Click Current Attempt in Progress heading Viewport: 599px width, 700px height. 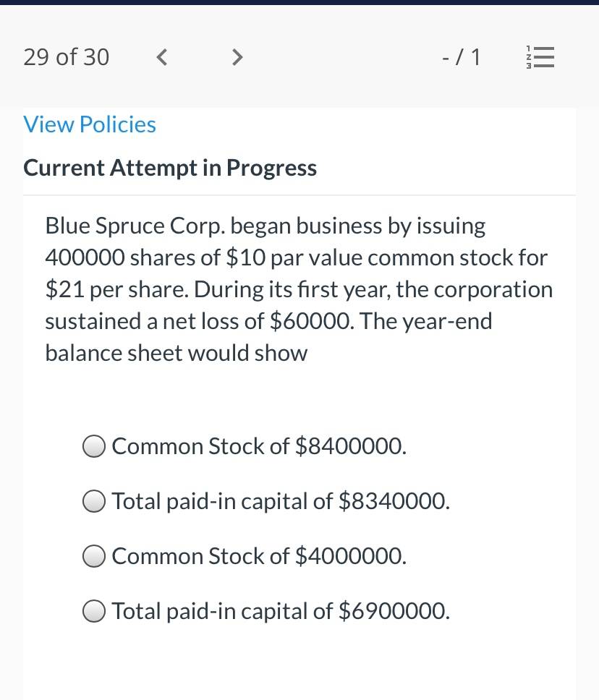pyautogui.click(x=170, y=168)
